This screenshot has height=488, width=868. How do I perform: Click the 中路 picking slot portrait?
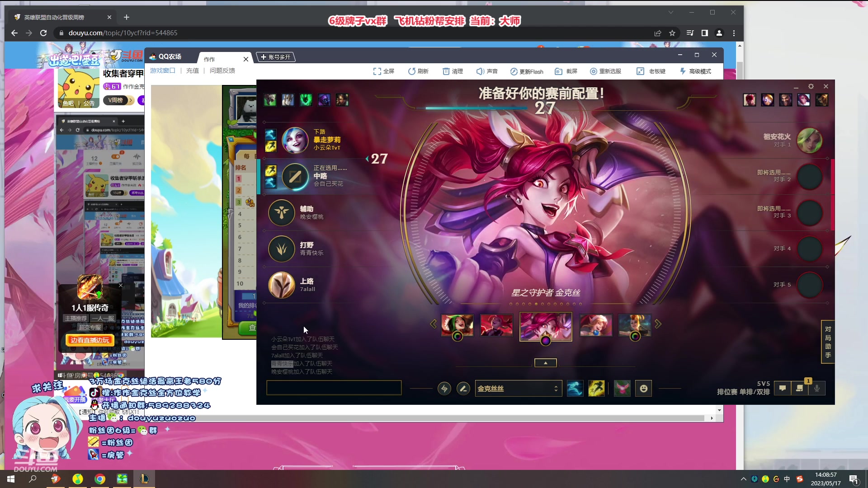click(295, 176)
